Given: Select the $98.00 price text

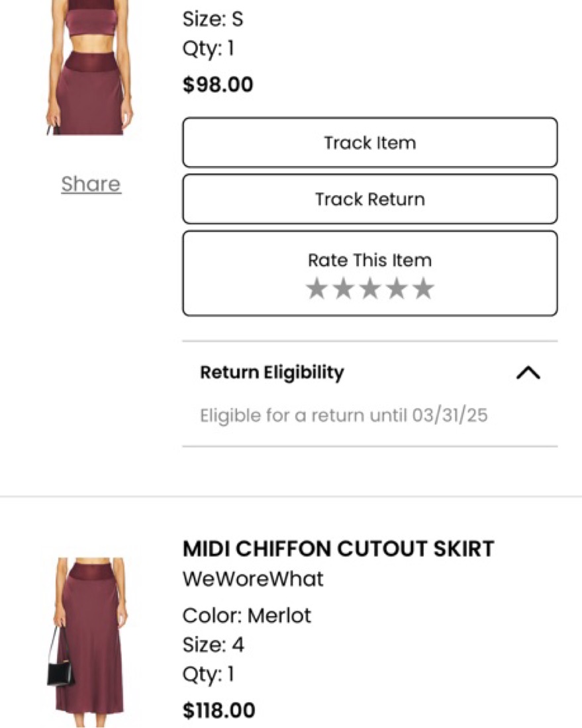Looking at the screenshot, I should [218, 85].
